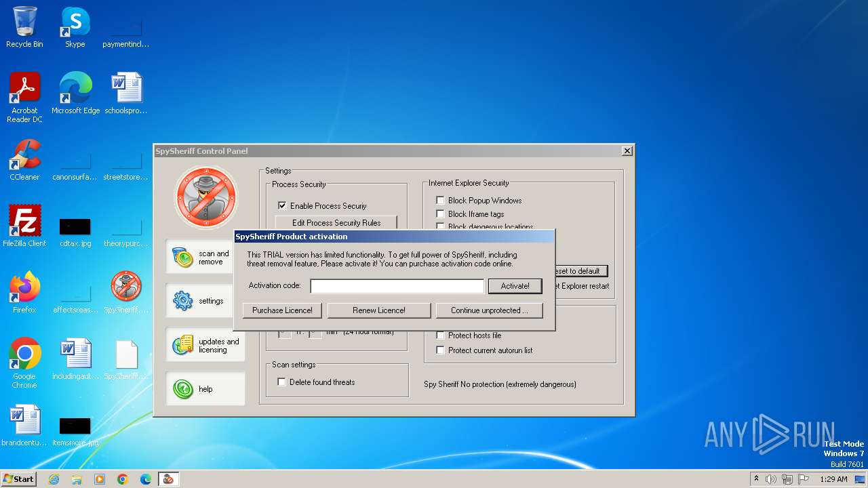Viewport: 868px width, 488px height.
Task: Select the includingaut Word document icon
Action: 75,359
